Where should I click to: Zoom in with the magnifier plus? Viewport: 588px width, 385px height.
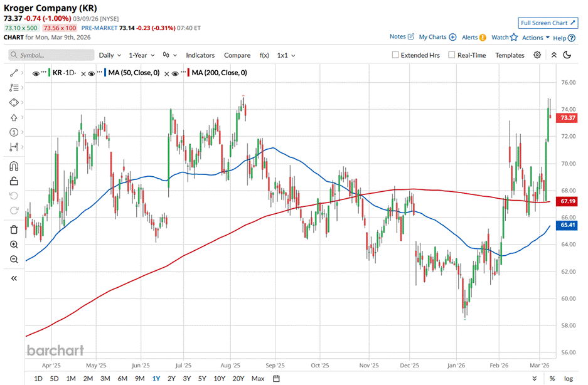click(14, 245)
